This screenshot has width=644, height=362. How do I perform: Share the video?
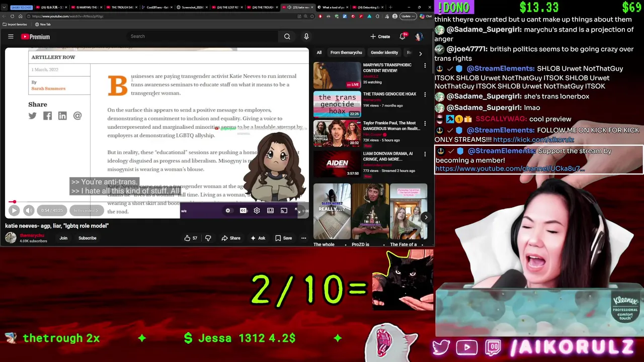pyautogui.click(x=231, y=238)
